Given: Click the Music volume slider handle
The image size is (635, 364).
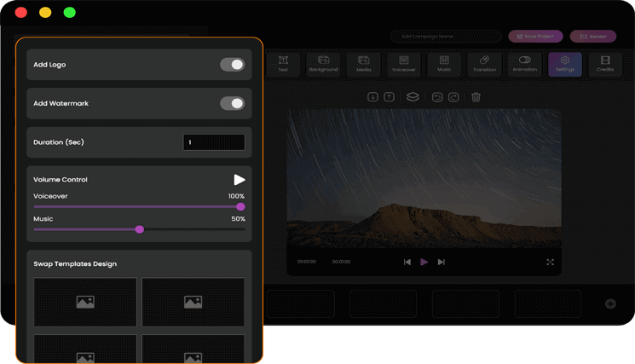Looking at the screenshot, I should point(140,228).
